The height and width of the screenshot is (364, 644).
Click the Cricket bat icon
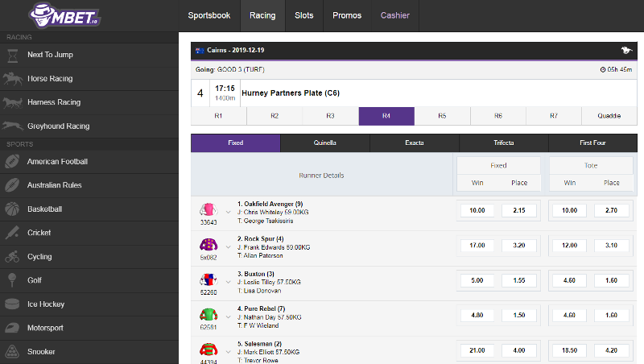(12, 233)
